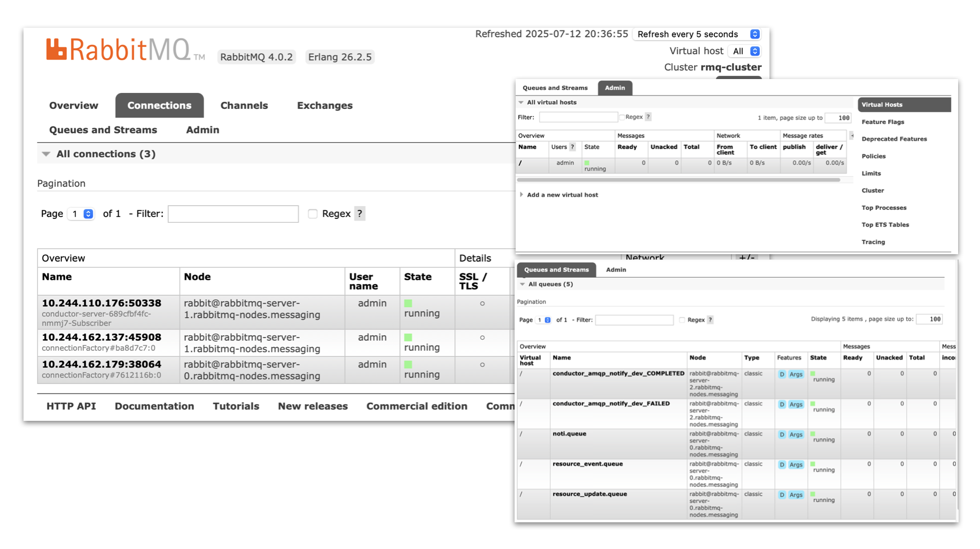Switch to the Channels tab
Image resolution: width=980 pixels, height=549 pixels.
(x=244, y=106)
